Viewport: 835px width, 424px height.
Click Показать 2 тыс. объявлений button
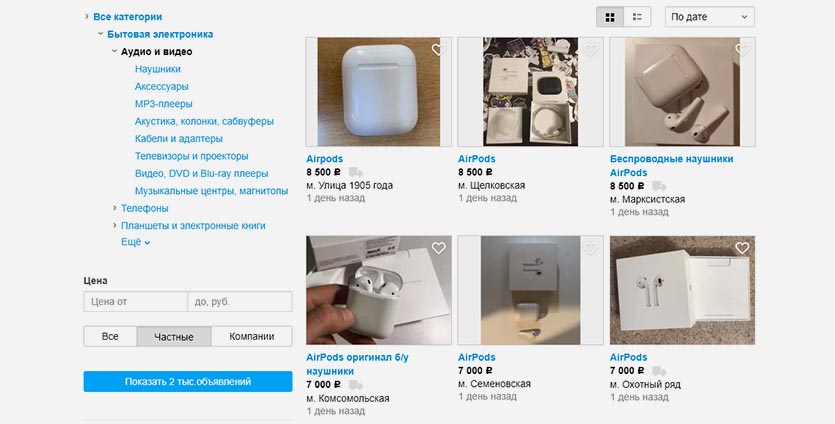coord(188,381)
